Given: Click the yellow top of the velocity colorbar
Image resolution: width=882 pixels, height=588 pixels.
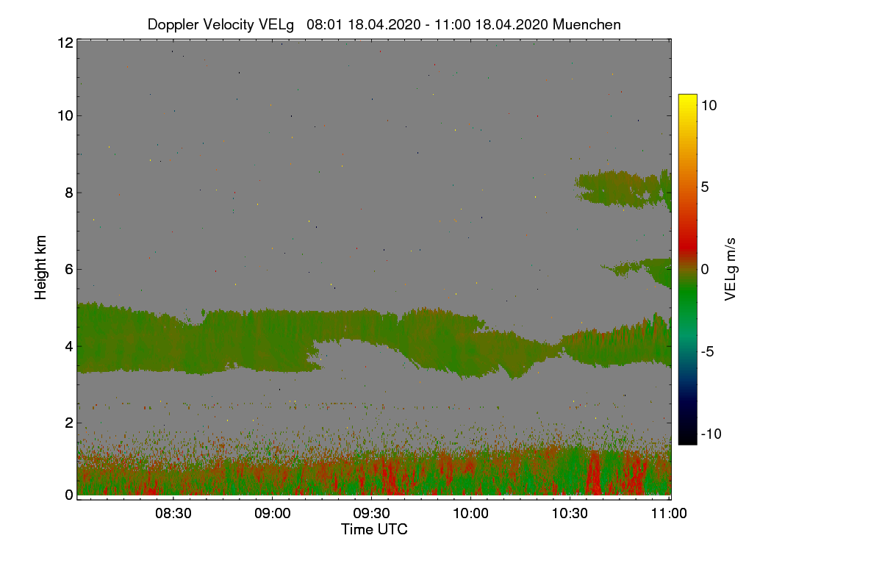Looking at the screenshot, I should coord(687,99).
